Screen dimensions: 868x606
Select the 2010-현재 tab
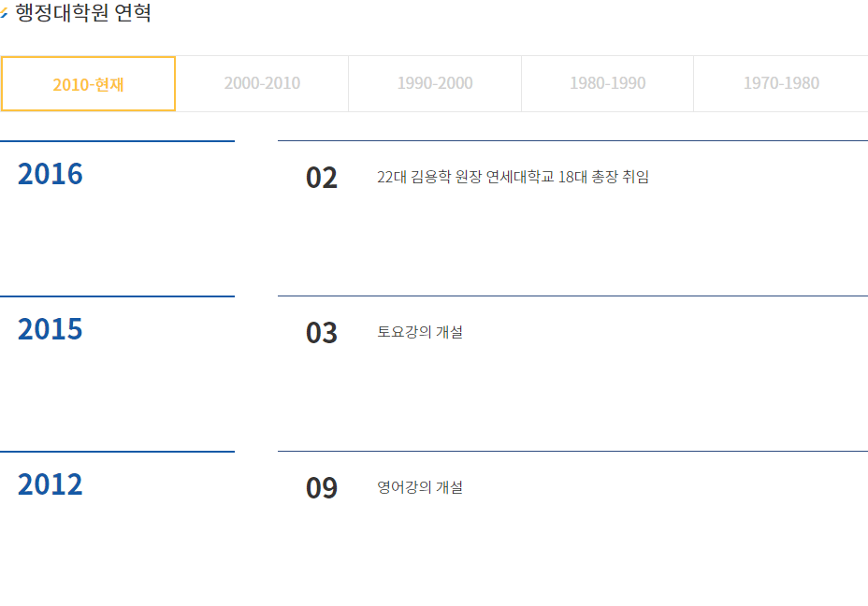88,84
